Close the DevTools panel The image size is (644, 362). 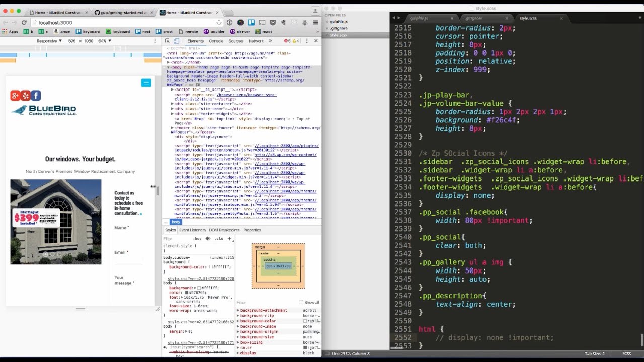point(316,41)
